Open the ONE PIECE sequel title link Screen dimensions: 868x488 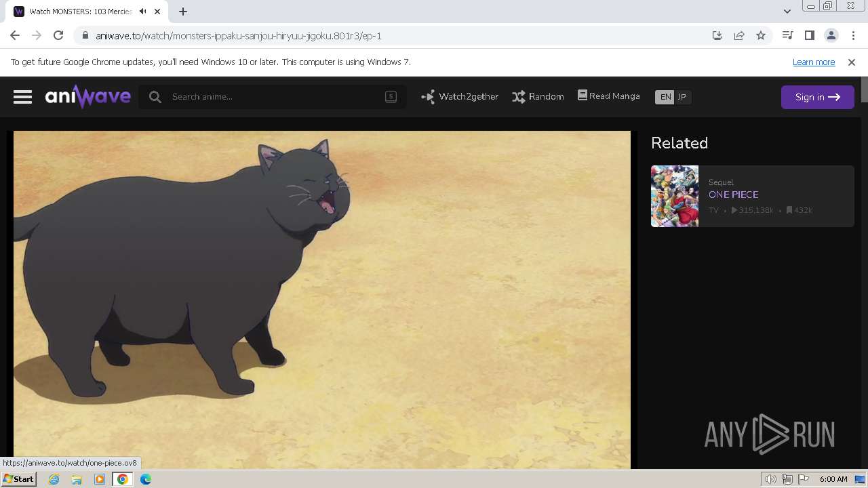[x=733, y=195]
